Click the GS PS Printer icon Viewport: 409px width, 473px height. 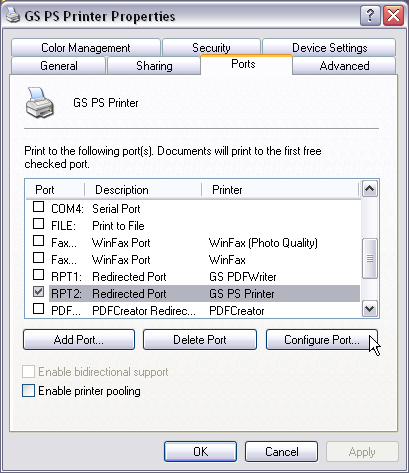(x=40, y=103)
